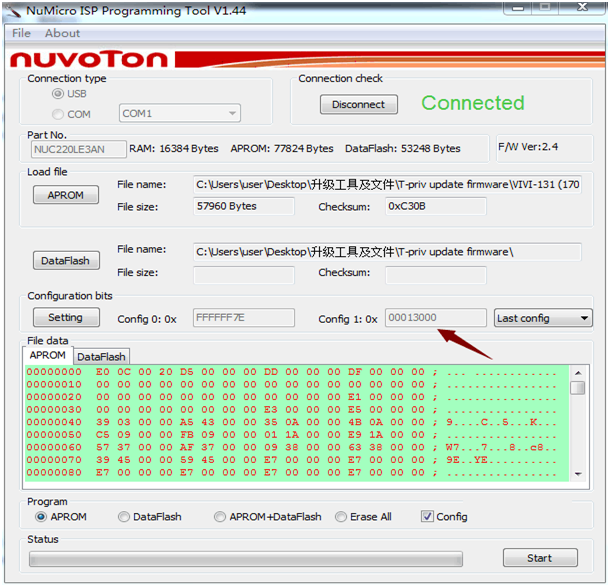Select the Erase All radio button

coord(341,517)
